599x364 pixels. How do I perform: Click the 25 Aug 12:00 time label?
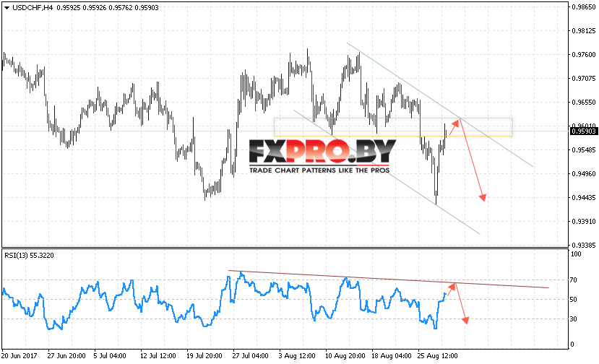coord(437,355)
